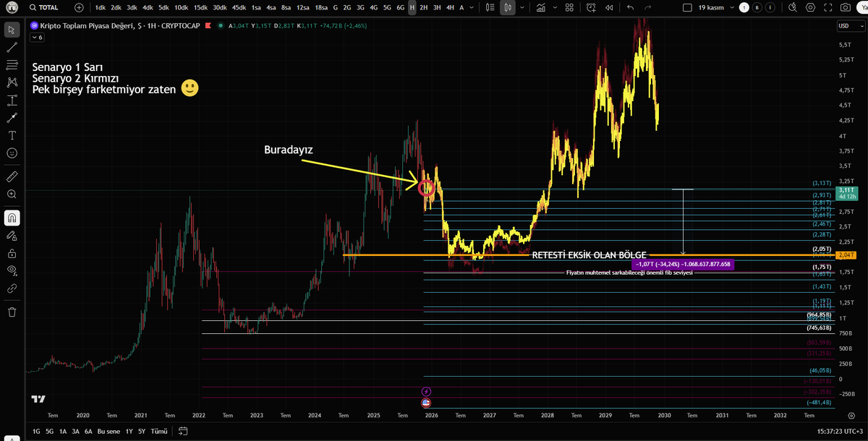
Task: Take a chart snapshot with camera icon
Action: 846,7
